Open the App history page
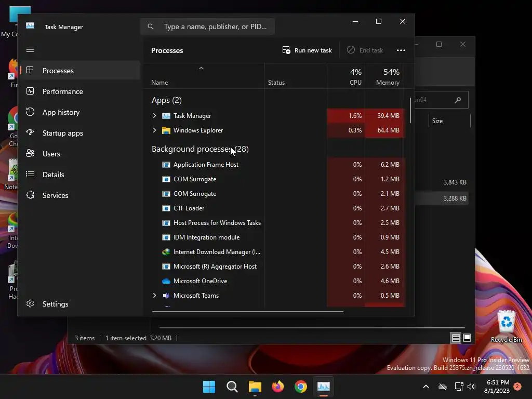Viewport: 532px width, 399px height. click(81, 112)
